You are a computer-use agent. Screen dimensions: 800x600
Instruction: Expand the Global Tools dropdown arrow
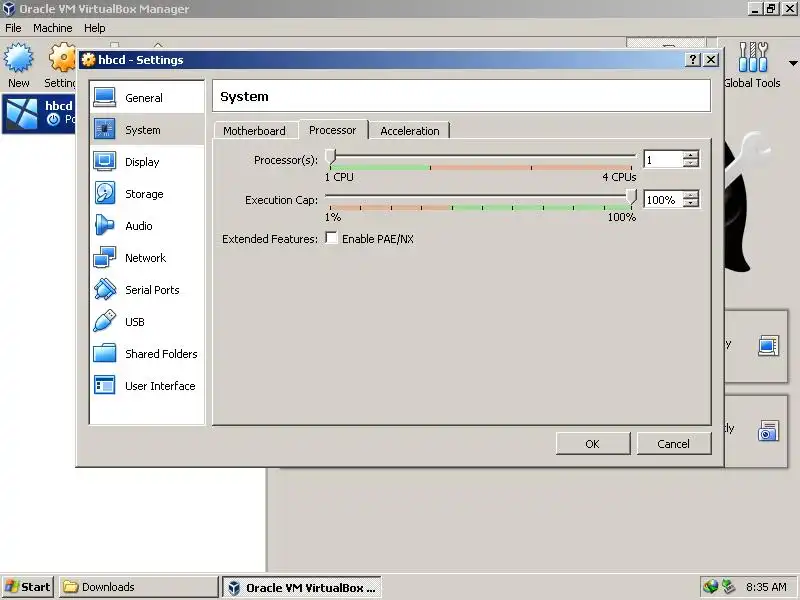793,63
